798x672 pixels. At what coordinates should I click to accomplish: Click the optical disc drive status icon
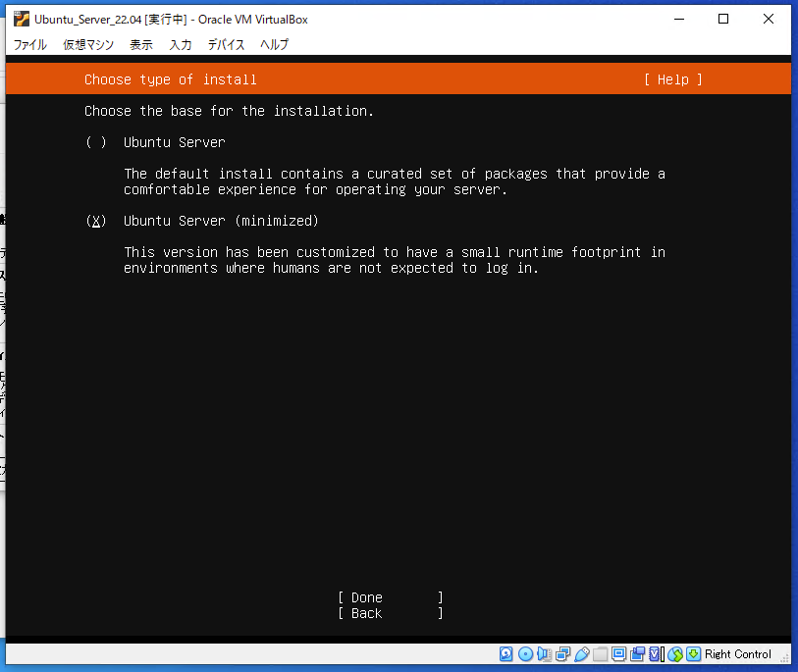click(526, 654)
